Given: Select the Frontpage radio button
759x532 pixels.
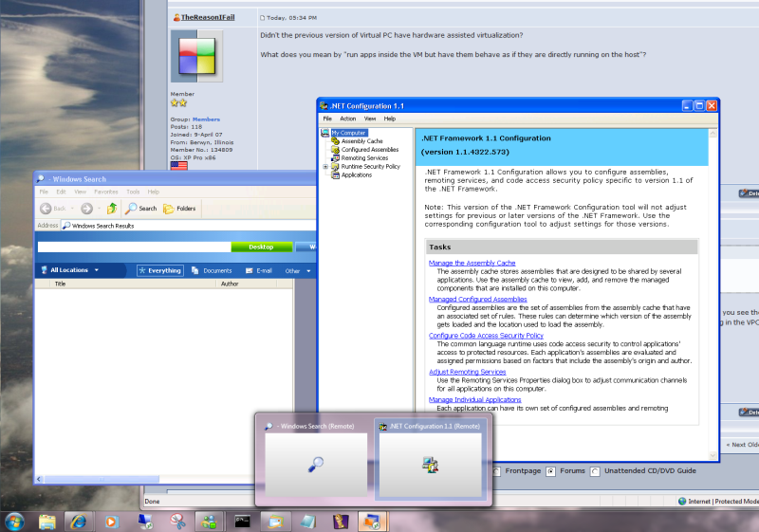Looking at the screenshot, I should [495, 471].
